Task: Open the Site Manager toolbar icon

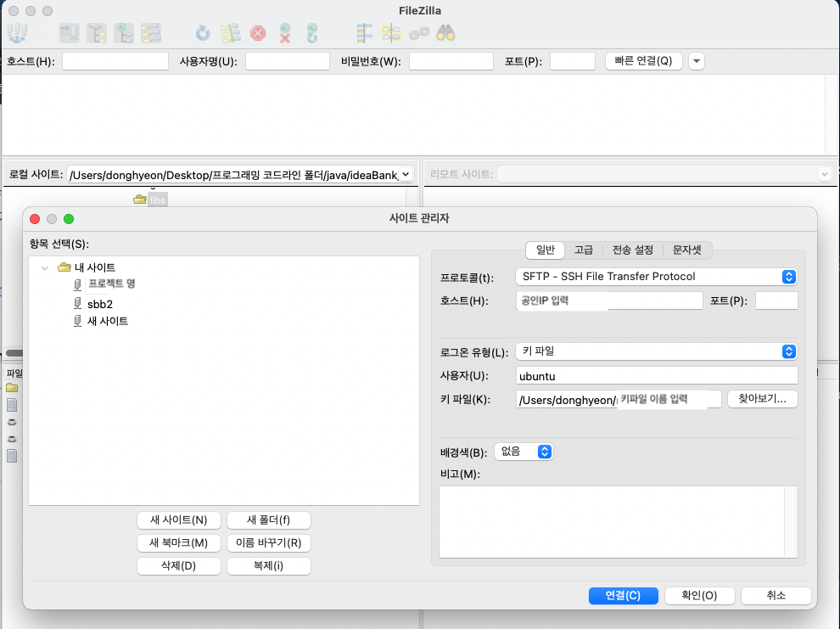Action: tap(17, 33)
